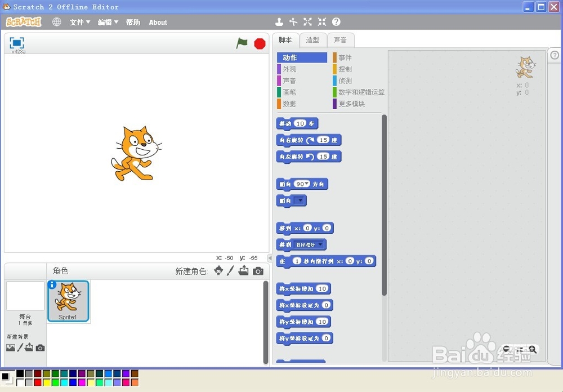
Task: Collapse the stage with the small arrow
Action: click(x=270, y=257)
